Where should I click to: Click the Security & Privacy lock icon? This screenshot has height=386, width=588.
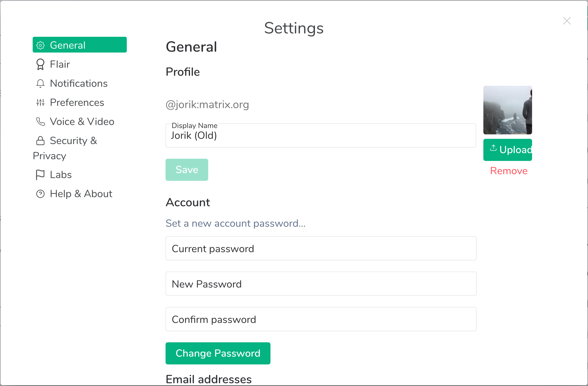[x=40, y=141]
